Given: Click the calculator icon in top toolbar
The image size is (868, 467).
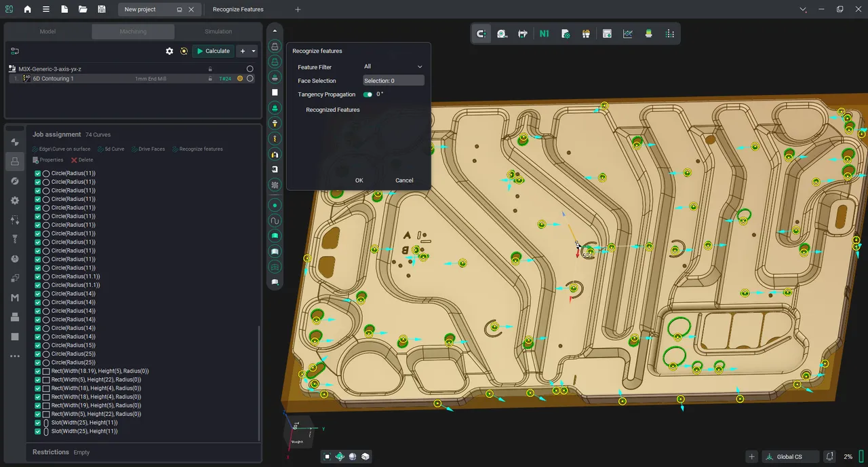Looking at the screenshot, I should [607, 33].
